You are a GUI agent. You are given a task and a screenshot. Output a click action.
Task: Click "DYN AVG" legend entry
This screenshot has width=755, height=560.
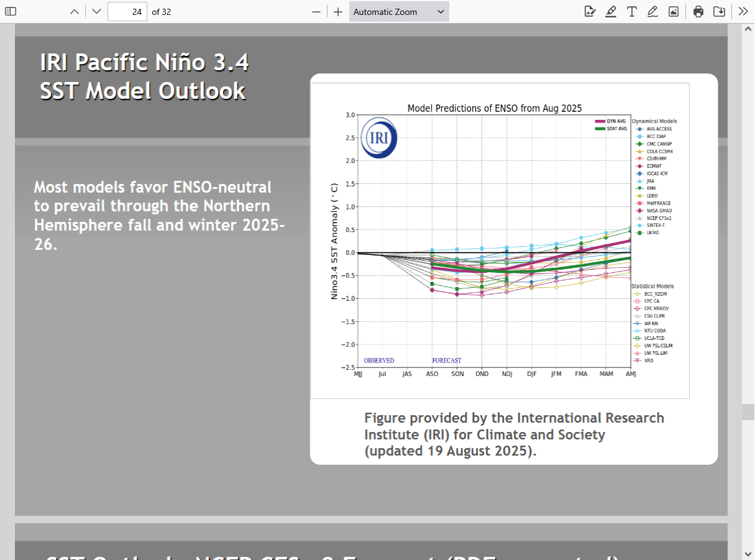(x=610, y=121)
